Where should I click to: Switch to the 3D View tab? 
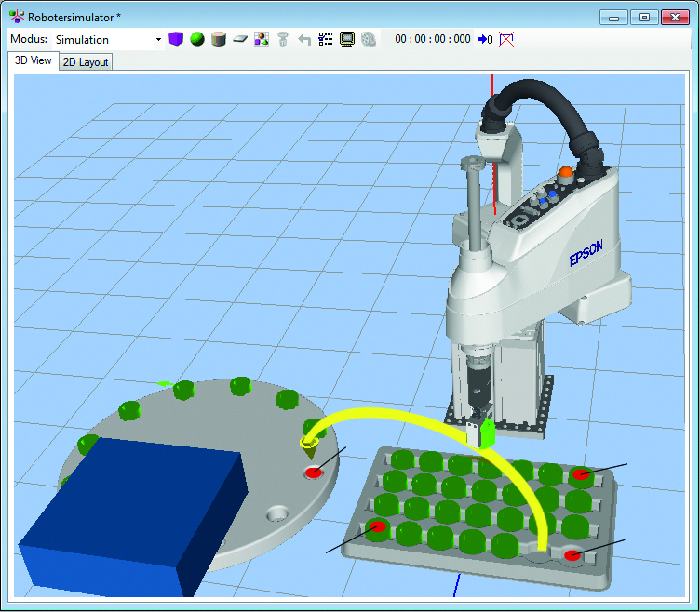click(33, 60)
